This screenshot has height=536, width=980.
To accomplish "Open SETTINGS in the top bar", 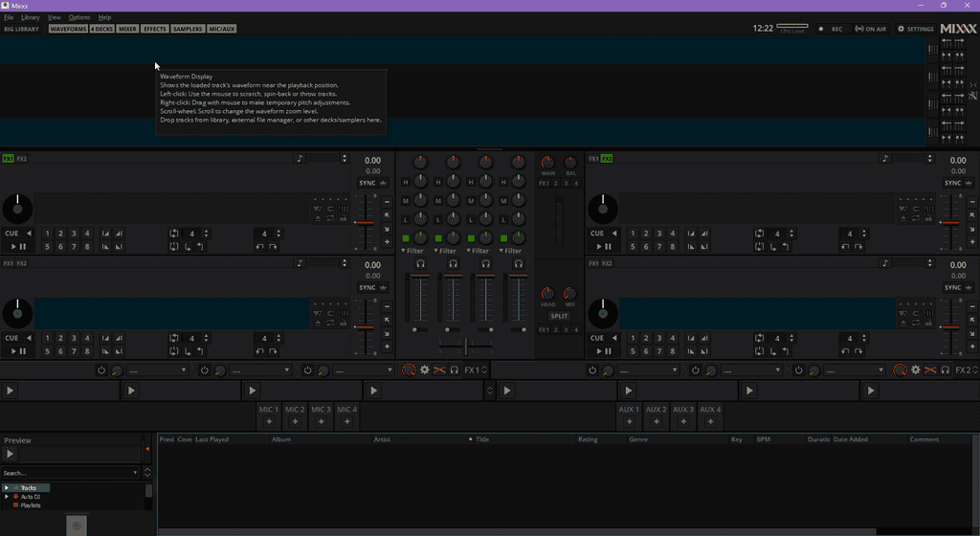I will tap(916, 29).
